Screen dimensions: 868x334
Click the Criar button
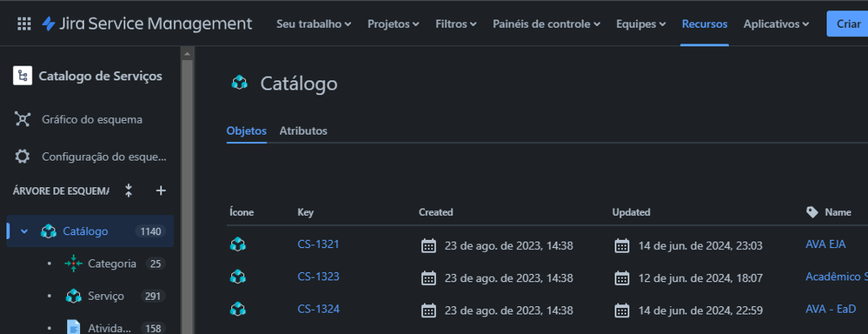[847, 23]
